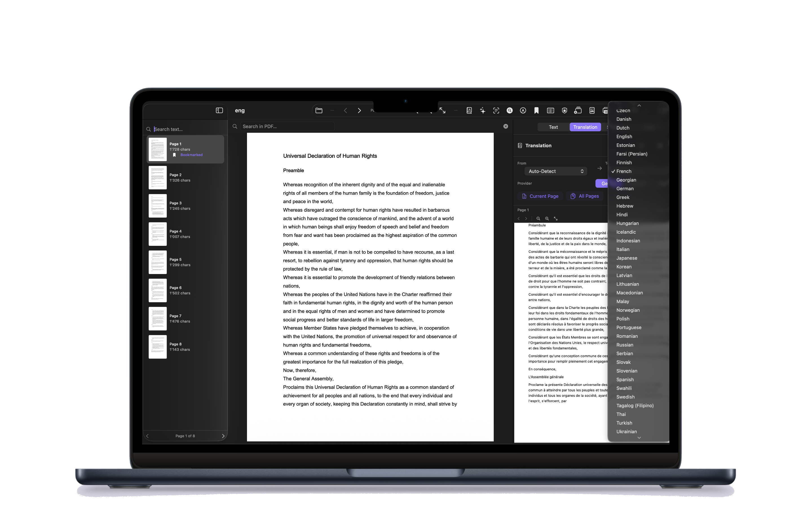
Task: Go to previous translated page arrow
Action: coord(519,218)
